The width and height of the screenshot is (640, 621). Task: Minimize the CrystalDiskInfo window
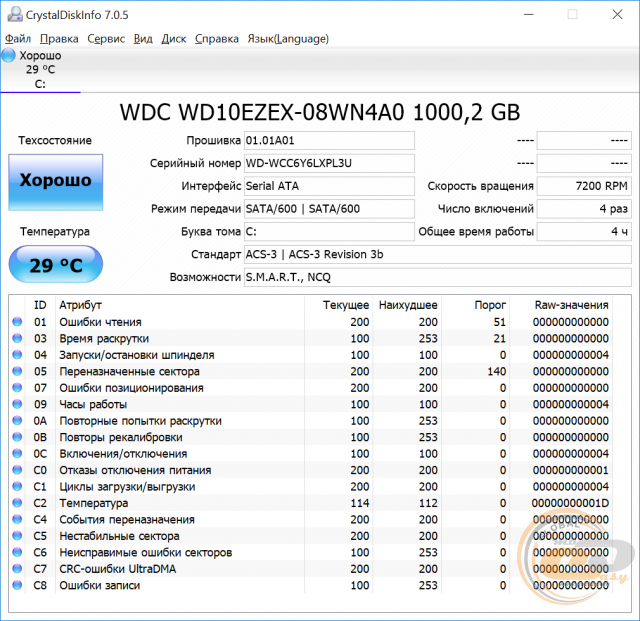[x=529, y=15]
